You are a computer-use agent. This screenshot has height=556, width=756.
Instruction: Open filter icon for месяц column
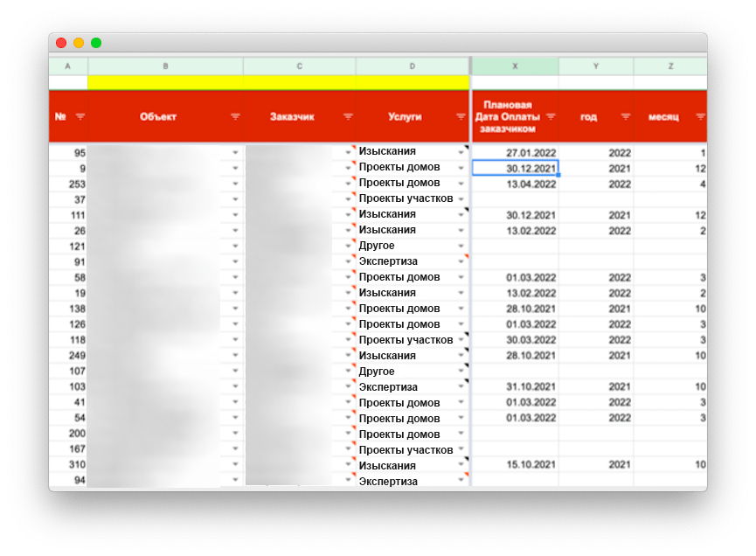tap(700, 116)
